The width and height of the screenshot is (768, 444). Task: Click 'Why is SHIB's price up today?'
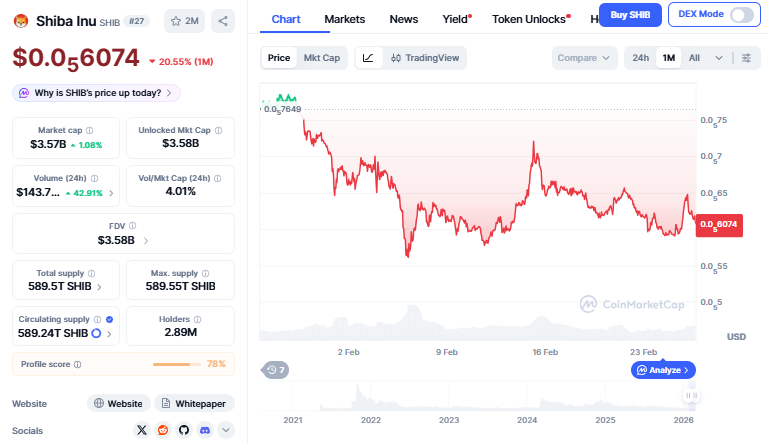click(x=96, y=93)
